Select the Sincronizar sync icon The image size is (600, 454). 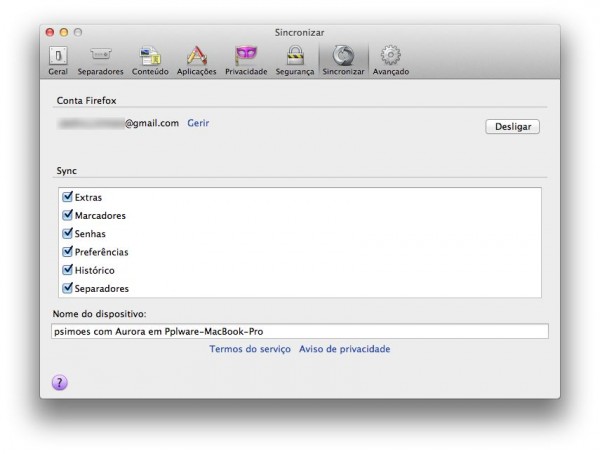pyautogui.click(x=343, y=60)
